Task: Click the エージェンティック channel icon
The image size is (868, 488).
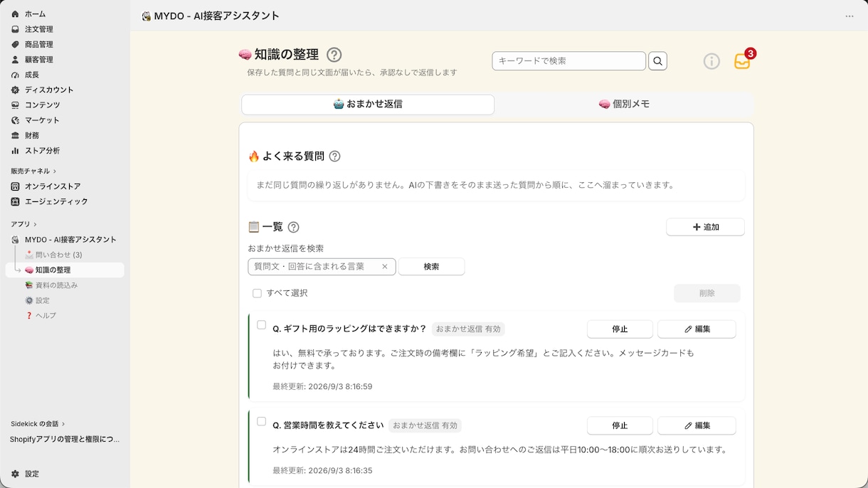Action: (15, 201)
